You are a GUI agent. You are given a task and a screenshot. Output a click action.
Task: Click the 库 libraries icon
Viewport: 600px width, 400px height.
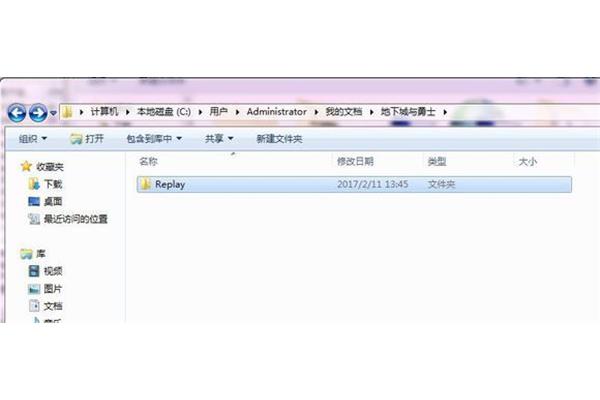[26, 254]
